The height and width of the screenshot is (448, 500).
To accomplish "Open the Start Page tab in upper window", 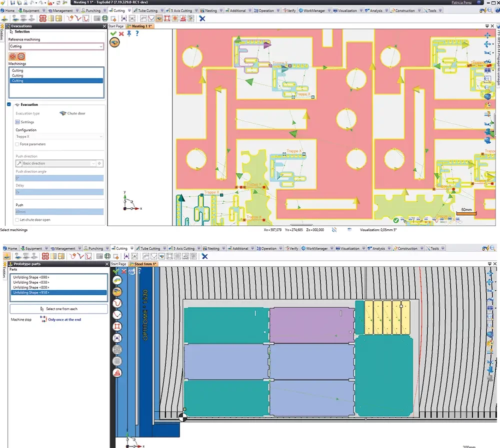I will coord(116,26).
